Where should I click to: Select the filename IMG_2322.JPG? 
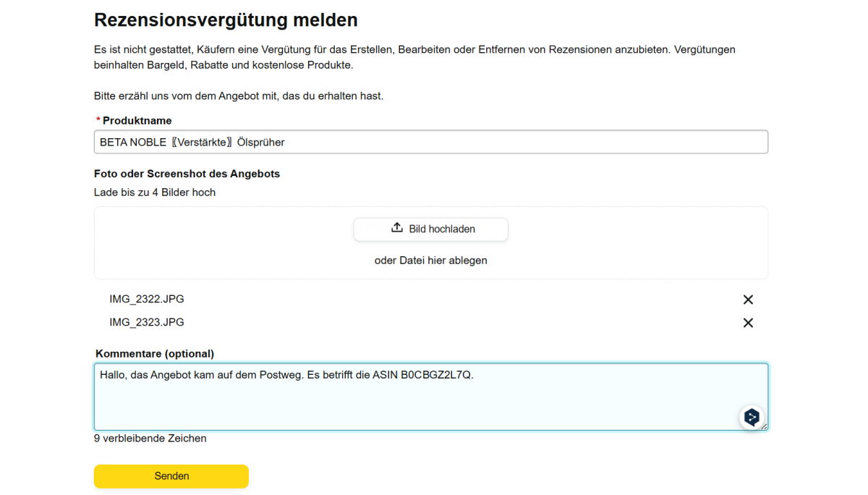(x=145, y=299)
